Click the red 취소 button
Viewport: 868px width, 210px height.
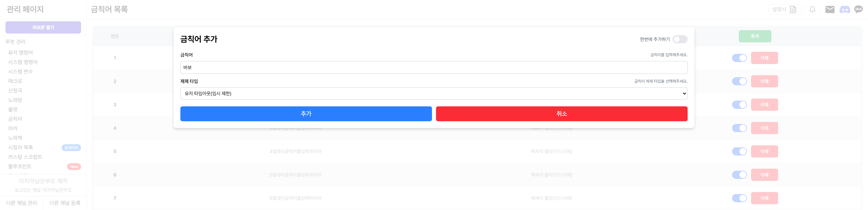pyautogui.click(x=561, y=114)
